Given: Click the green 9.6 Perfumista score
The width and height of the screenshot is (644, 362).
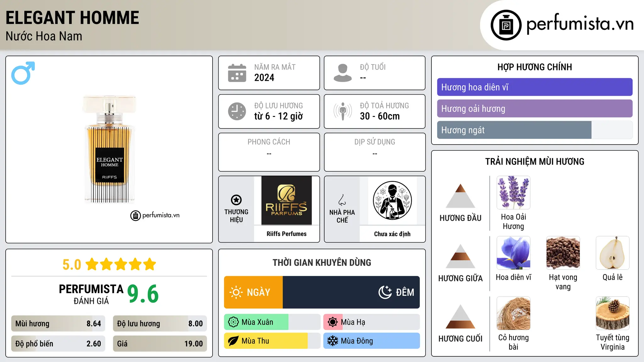Looking at the screenshot, I should 143,294.
